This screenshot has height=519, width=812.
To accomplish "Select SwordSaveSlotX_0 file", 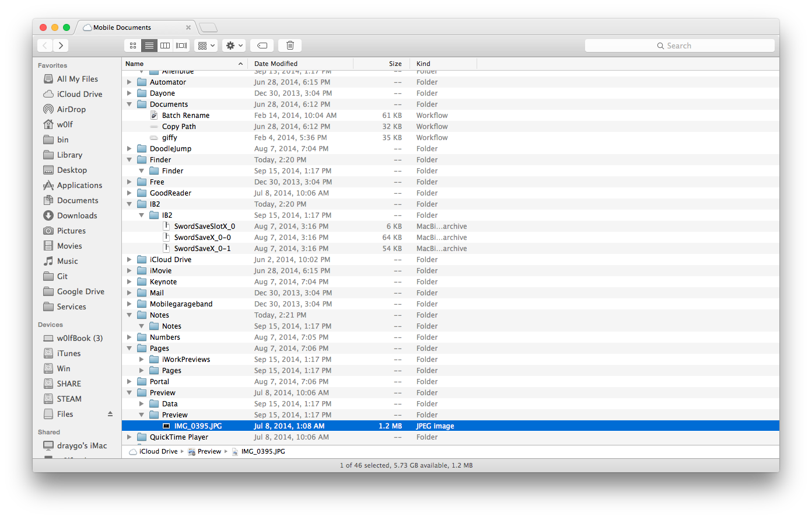I will tap(450, 227).
